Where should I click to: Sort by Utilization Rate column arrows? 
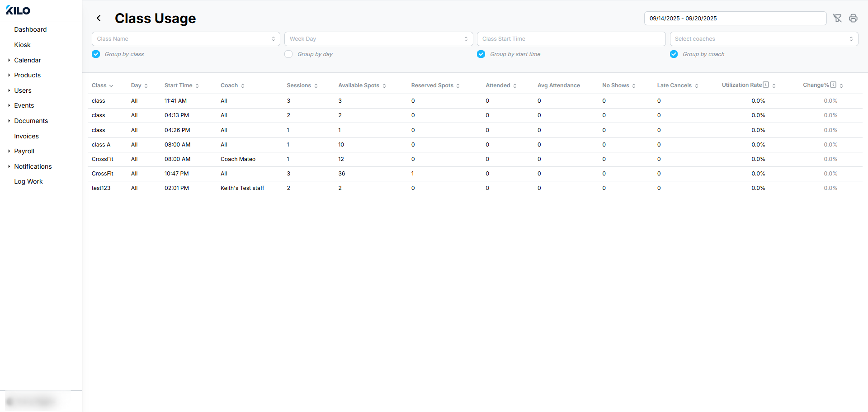[774, 86]
